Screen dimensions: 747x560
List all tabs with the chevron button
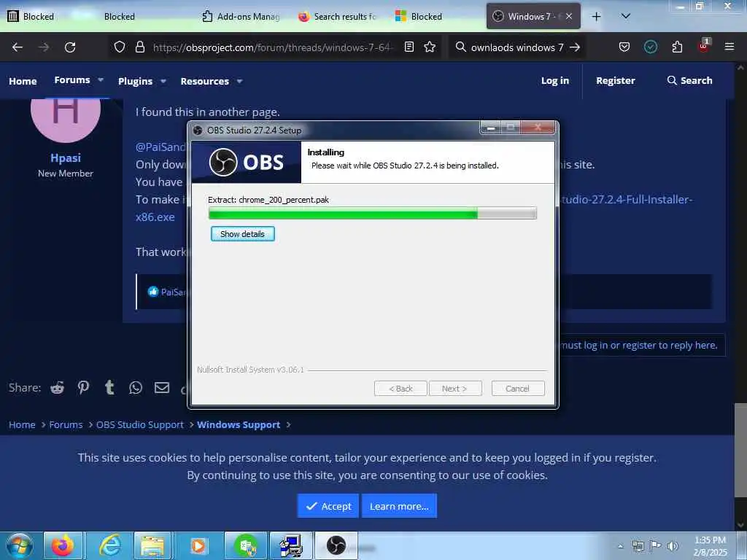(625, 16)
